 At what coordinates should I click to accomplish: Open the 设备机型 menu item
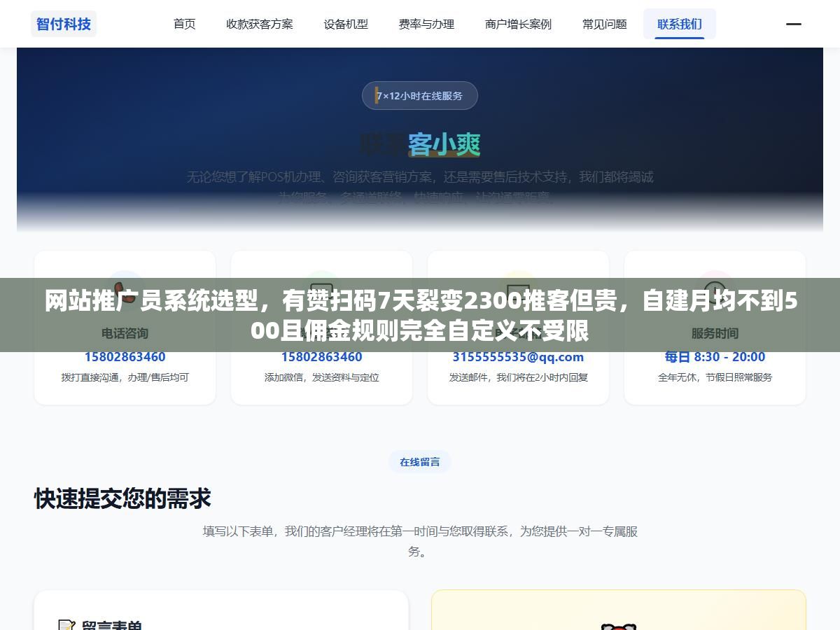(x=346, y=24)
